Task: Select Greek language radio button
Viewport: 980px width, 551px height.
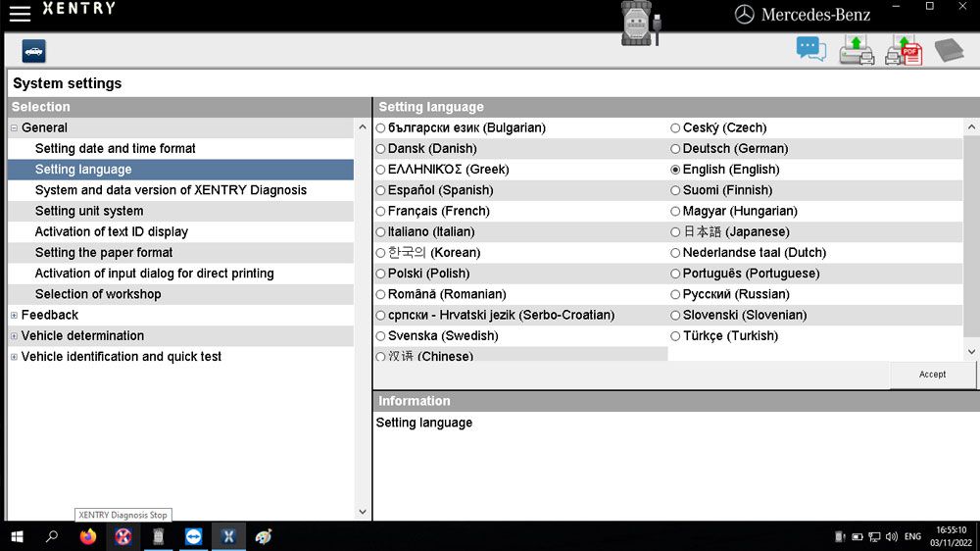Action: pos(380,170)
